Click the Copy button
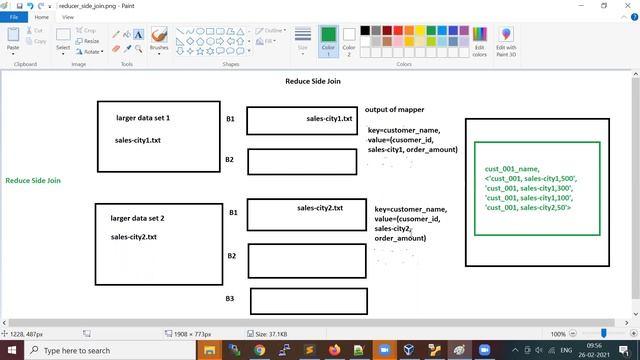The height and width of the screenshot is (360, 640). point(36,41)
